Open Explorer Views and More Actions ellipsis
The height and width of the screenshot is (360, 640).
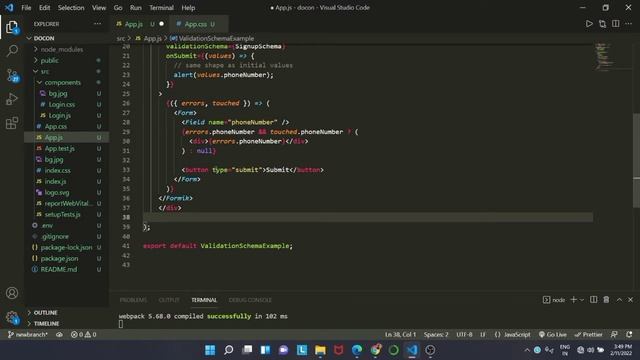[98, 24]
